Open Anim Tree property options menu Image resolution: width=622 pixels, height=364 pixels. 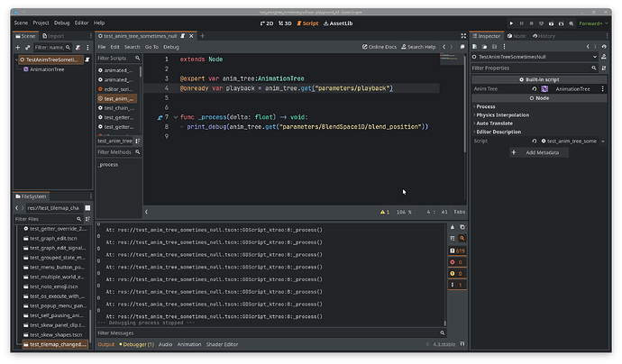tap(602, 89)
